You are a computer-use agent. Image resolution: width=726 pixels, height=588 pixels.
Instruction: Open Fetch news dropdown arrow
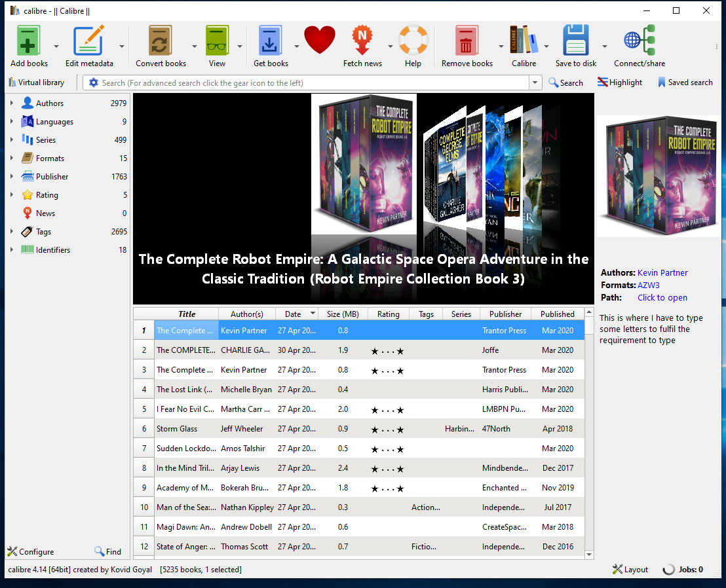pos(391,46)
